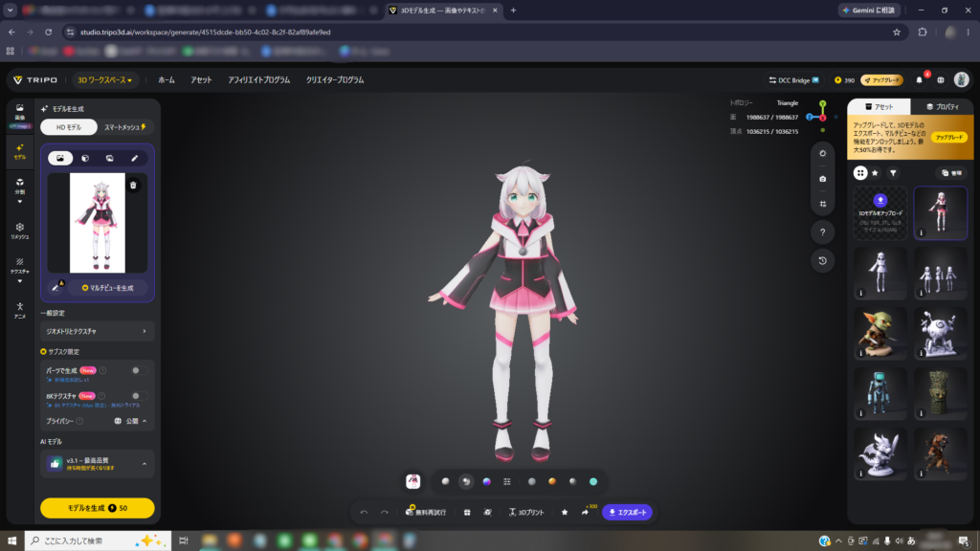Select the teal material sphere swatch
980x551 pixels.
[593, 482]
